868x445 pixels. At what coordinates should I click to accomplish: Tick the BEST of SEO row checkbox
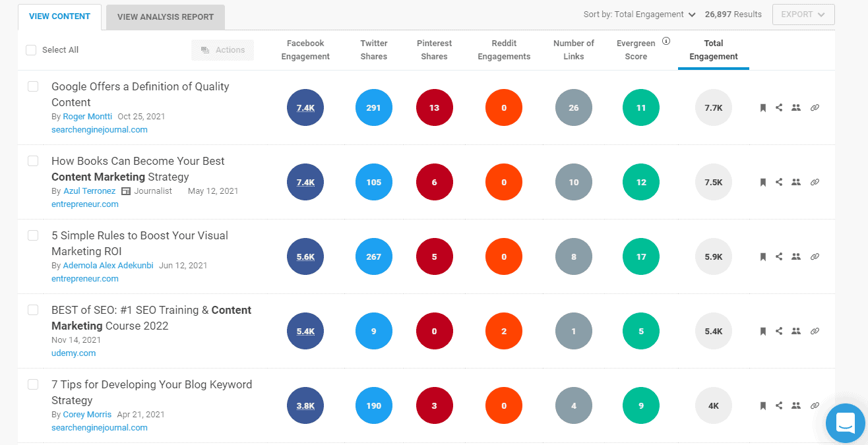33,310
